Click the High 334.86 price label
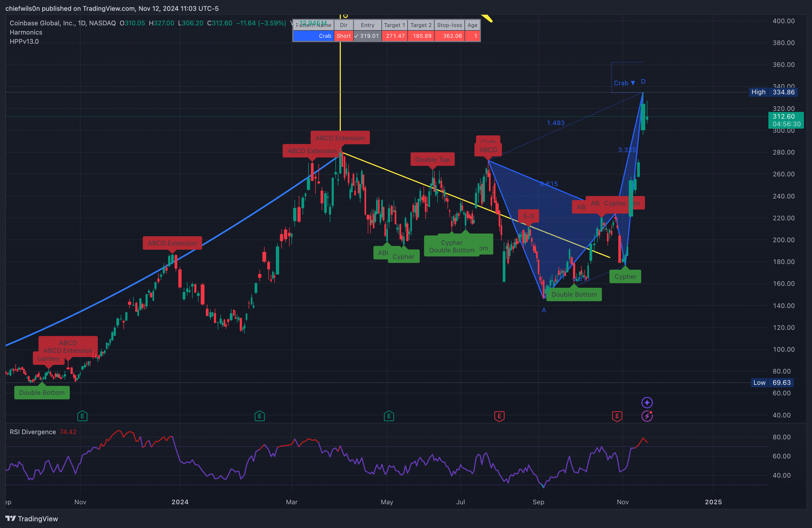Viewport: 812px width, 528px height. point(773,92)
